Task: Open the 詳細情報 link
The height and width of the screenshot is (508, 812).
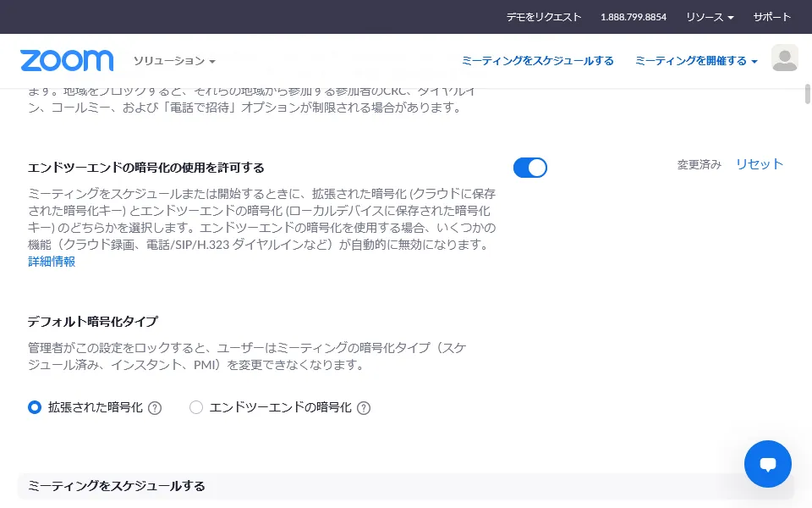Action: pyautogui.click(x=52, y=262)
